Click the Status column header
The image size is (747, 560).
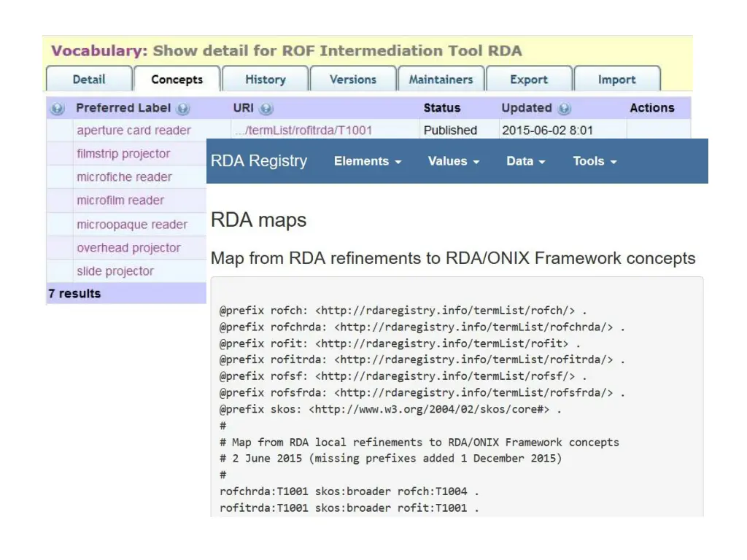(442, 108)
